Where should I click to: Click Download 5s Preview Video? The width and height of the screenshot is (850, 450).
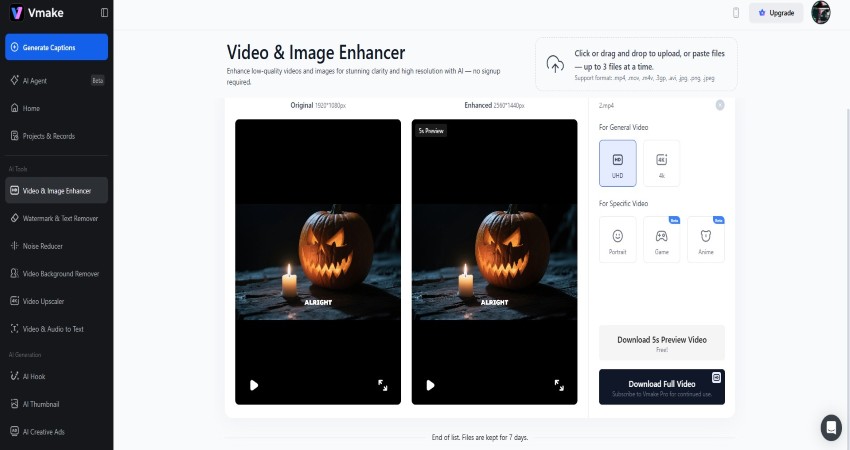(661, 343)
